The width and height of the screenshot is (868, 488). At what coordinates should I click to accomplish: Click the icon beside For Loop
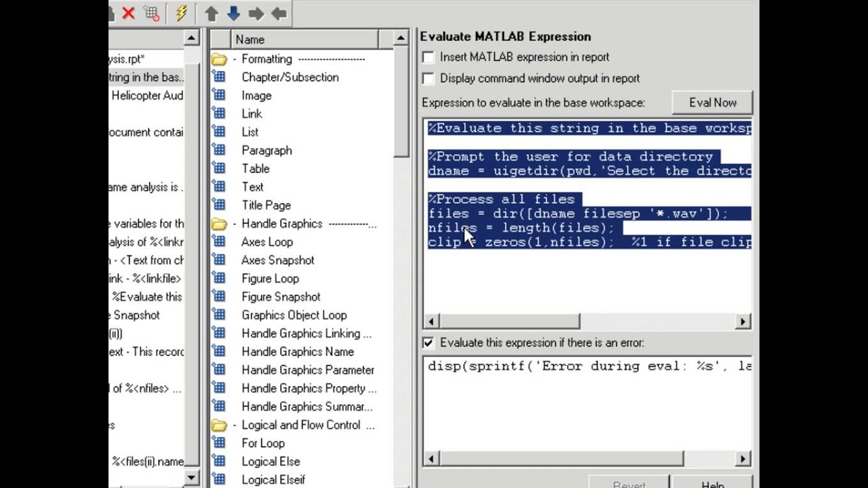pos(218,443)
